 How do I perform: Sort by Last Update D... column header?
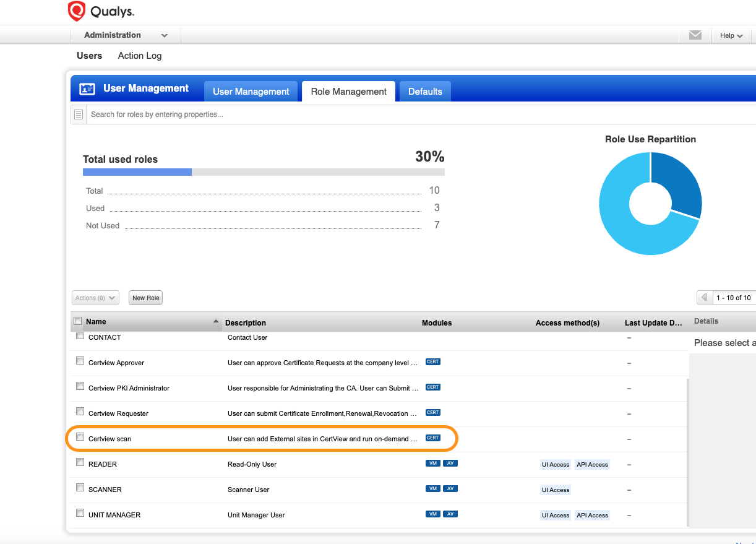click(653, 323)
